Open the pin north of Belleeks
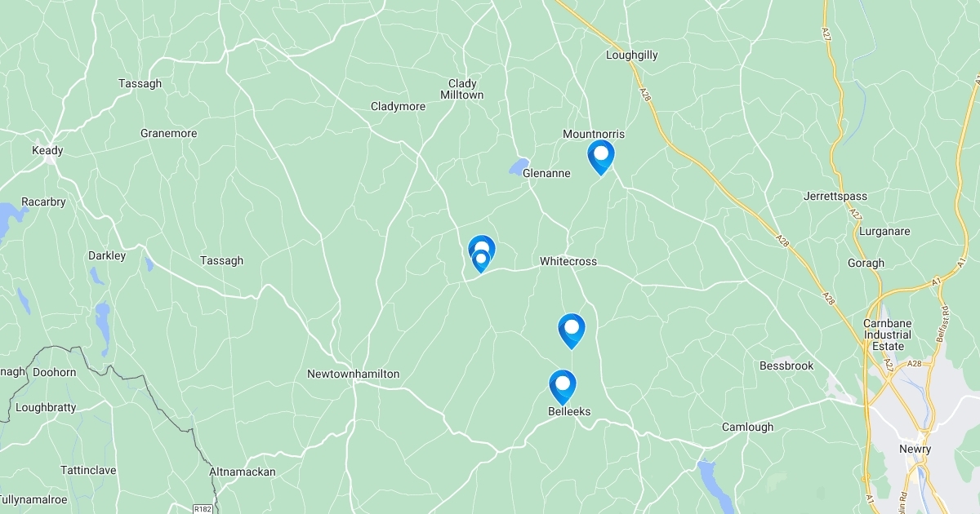The height and width of the screenshot is (514, 980). coord(572,330)
